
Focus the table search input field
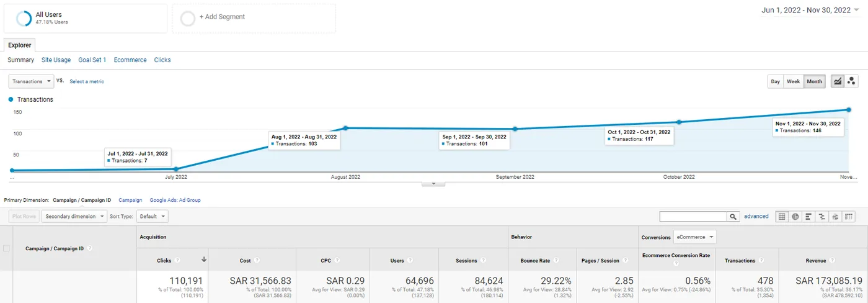point(693,217)
